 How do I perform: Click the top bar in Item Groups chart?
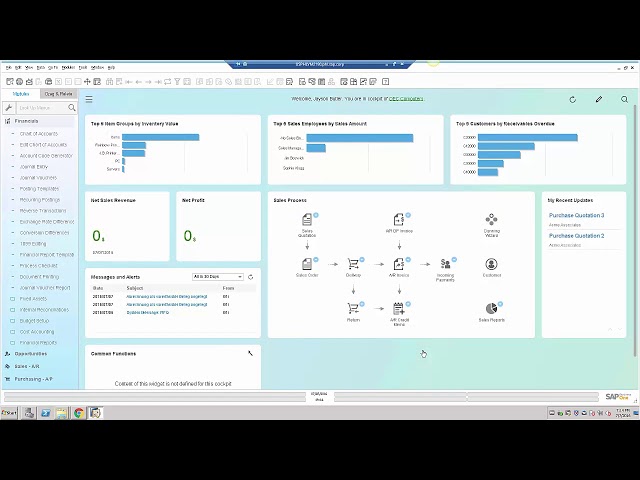point(160,137)
